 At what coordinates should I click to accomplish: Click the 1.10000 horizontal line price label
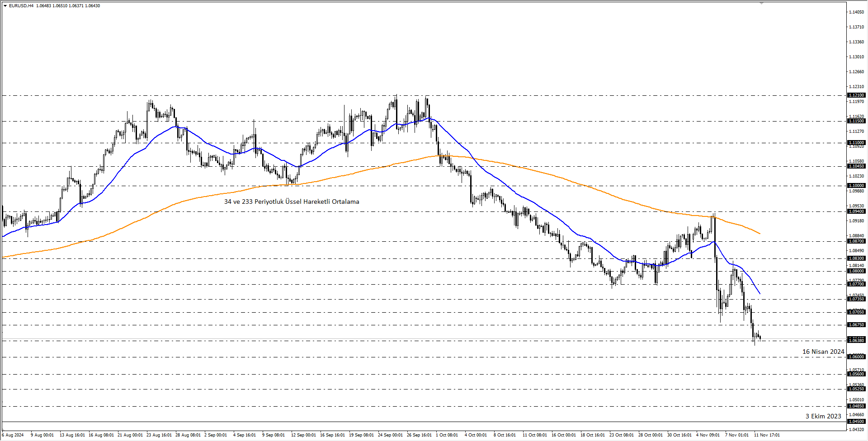856,186
